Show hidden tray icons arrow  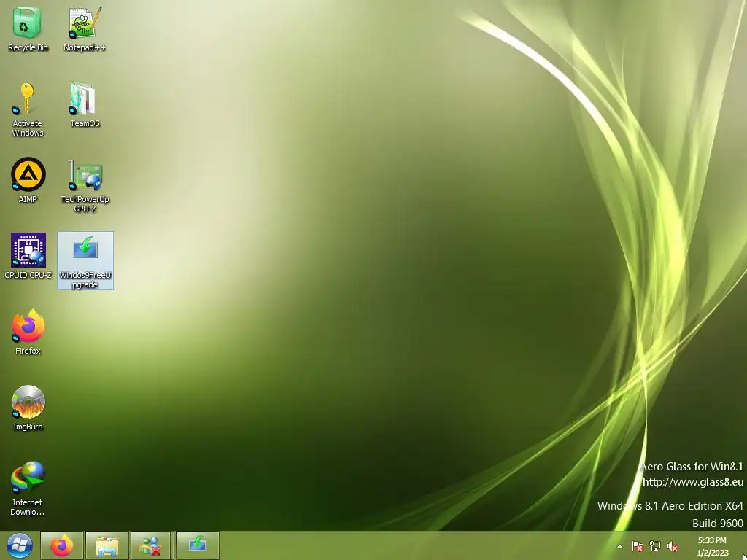[x=620, y=546]
